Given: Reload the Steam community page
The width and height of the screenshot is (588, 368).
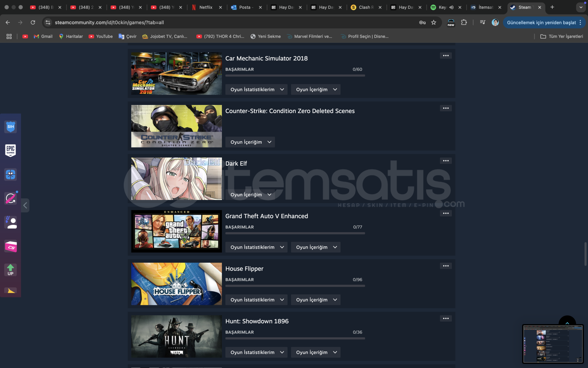Looking at the screenshot, I should [x=33, y=22].
